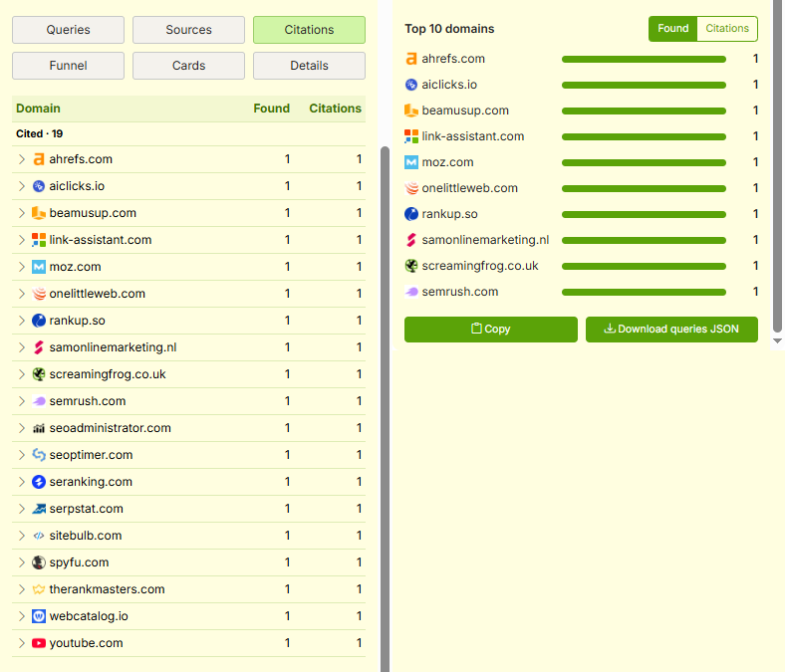Click the right panel scrollbar down arrow

click(777, 340)
